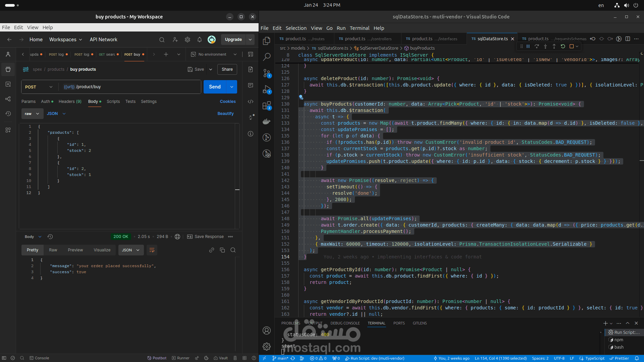Open Source Control in activity bar
Image resolution: width=644 pixels, height=362 pixels.
click(267, 73)
